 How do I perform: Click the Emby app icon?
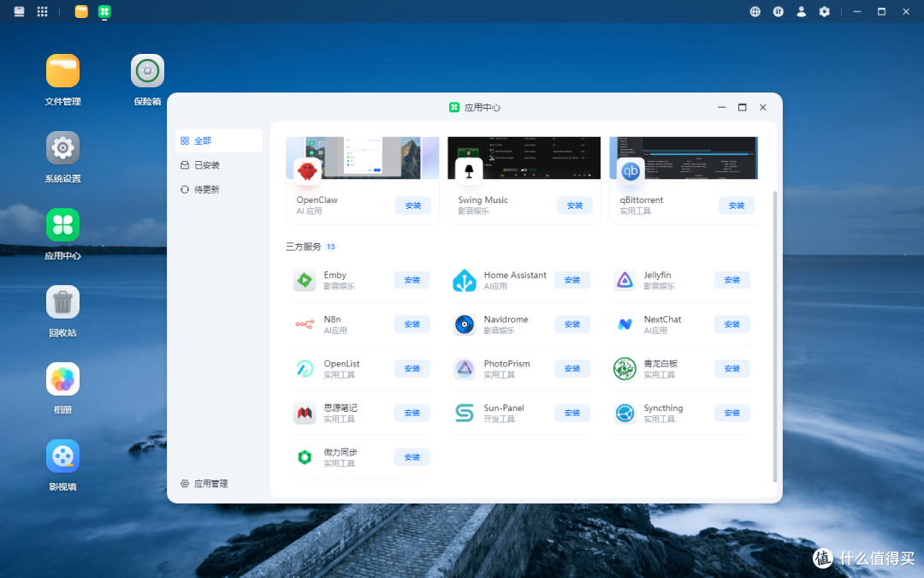(x=305, y=280)
